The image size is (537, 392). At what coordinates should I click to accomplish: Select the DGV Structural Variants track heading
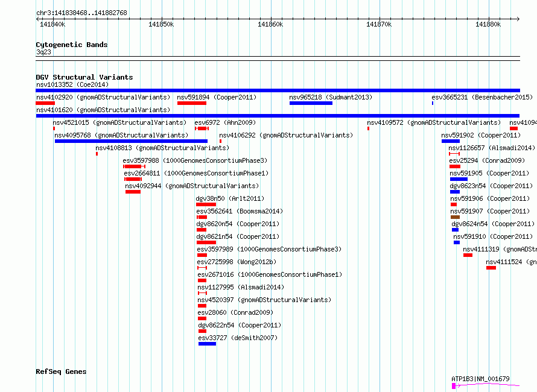click(x=84, y=77)
